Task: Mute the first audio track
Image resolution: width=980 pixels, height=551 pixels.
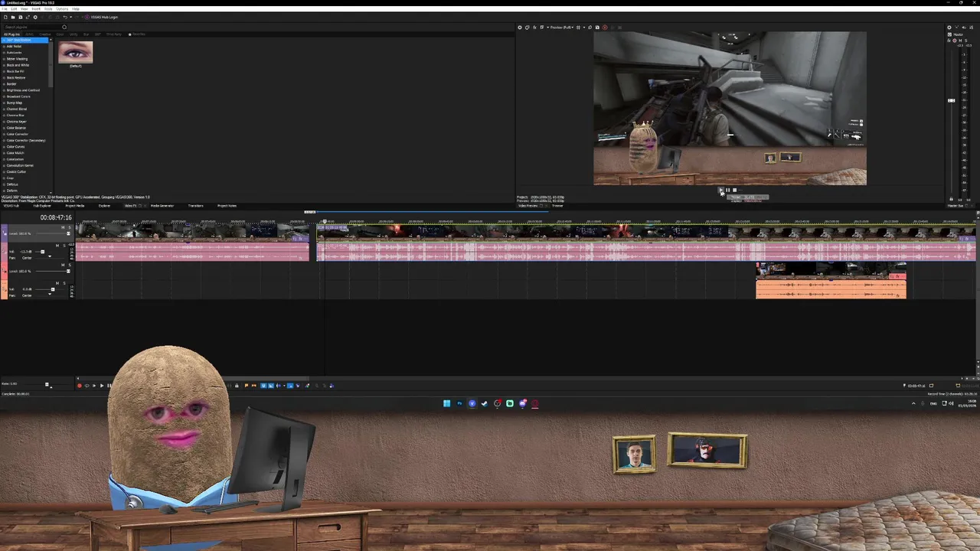Action: pyautogui.click(x=57, y=246)
